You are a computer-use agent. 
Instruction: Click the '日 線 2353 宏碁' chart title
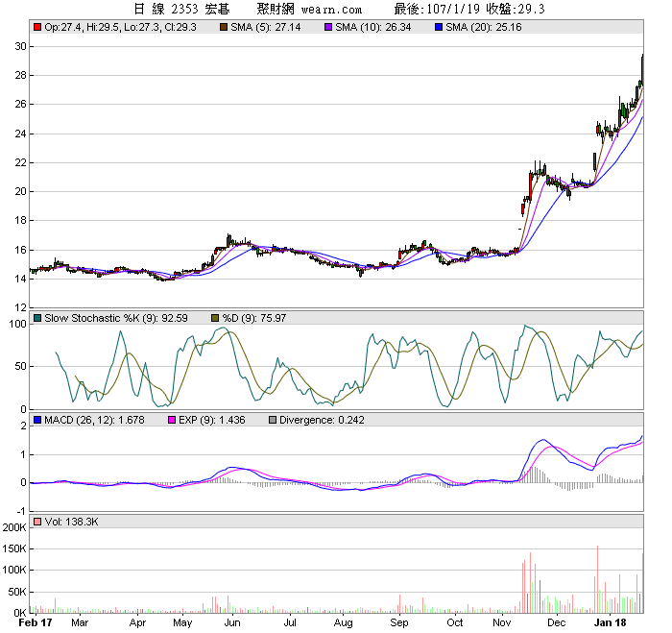(181, 9)
